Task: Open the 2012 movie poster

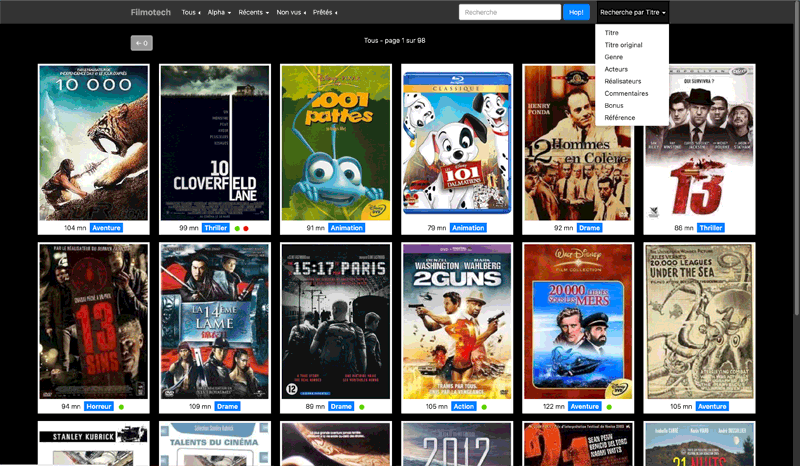Action: pos(457,444)
